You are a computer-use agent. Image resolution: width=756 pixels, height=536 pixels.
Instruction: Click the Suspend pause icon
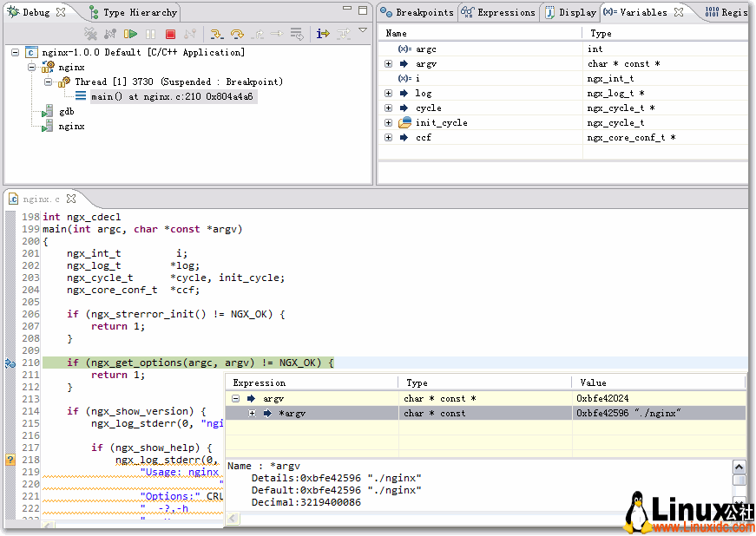[x=150, y=34]
